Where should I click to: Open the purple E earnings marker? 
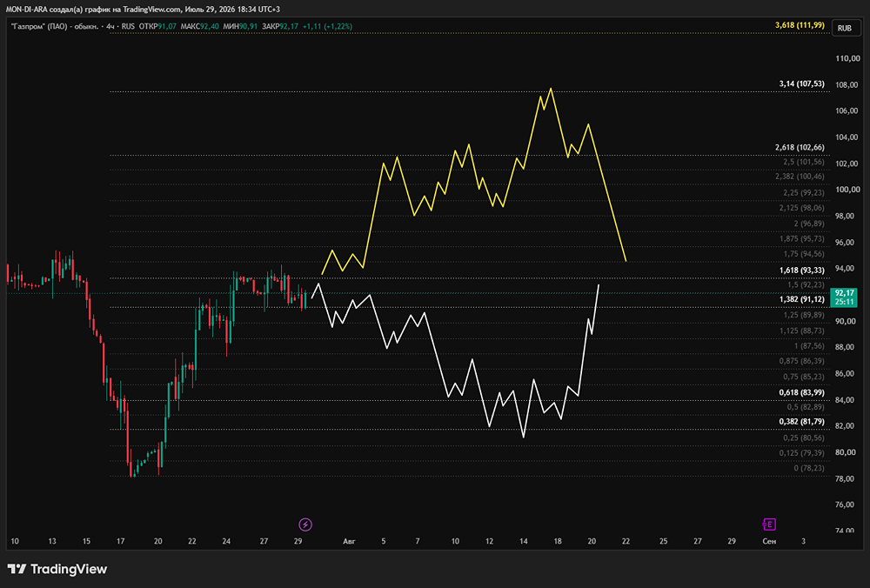pyautogui.click(x=769, y=525)
